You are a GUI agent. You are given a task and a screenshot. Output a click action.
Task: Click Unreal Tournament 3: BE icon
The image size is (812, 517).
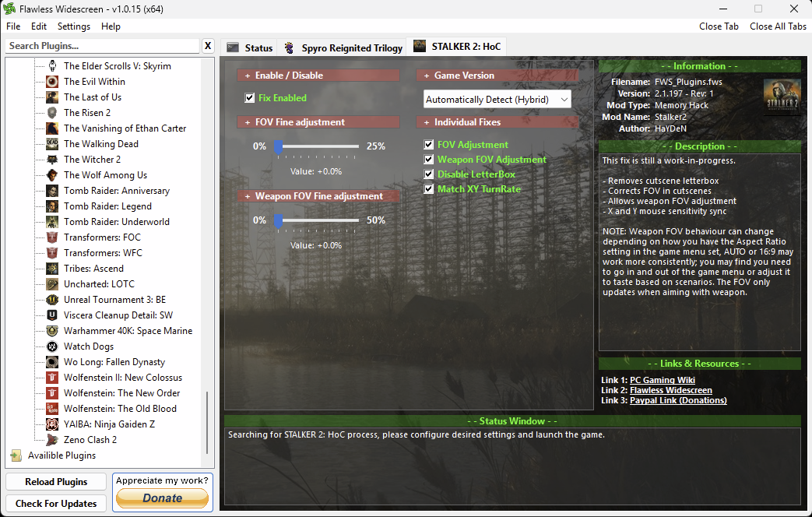pyautogui.click(x=52, y=300)
